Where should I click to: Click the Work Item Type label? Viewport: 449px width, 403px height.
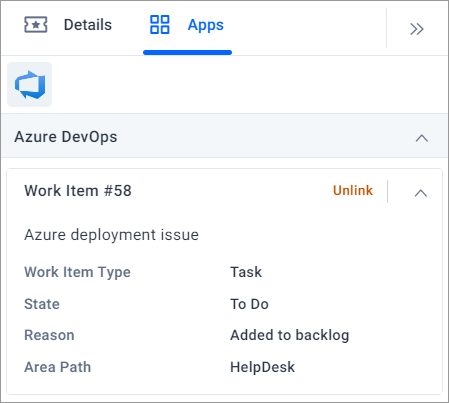click(77, 272)
